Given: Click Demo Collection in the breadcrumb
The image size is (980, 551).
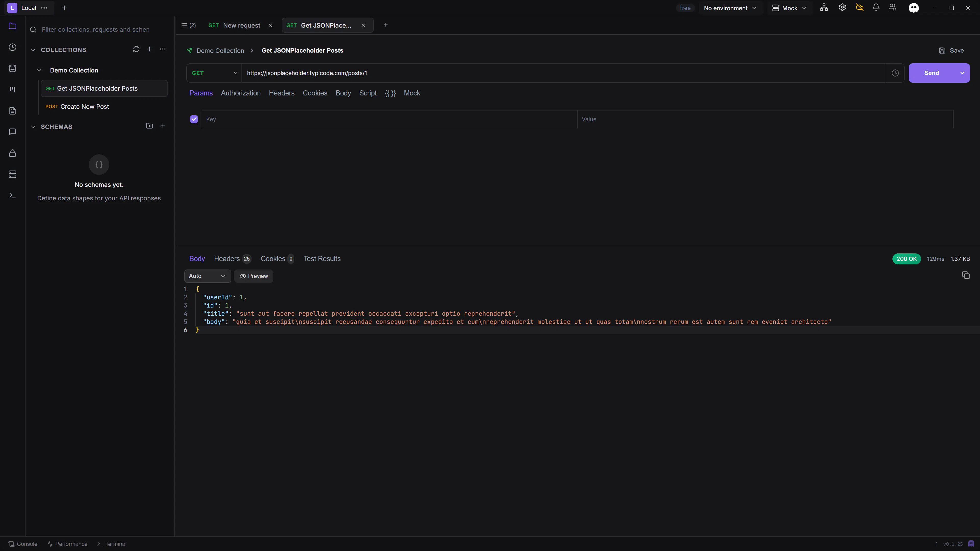Looking at the screenshot, I should (220, 51).
